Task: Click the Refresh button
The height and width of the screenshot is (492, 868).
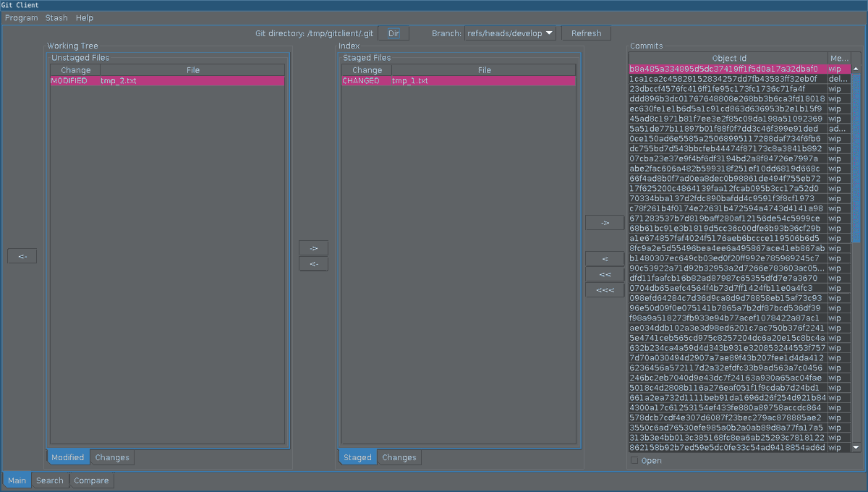Action: (586, 33)
